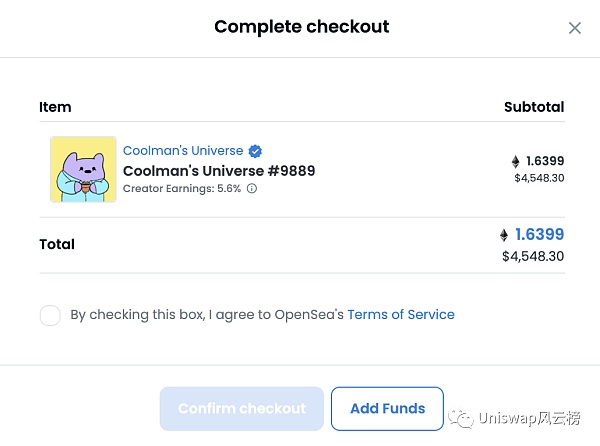The width and height of the screenshot is (600, 446).
Task: Close the Complete checkout dialog
Action: [574, 28]
